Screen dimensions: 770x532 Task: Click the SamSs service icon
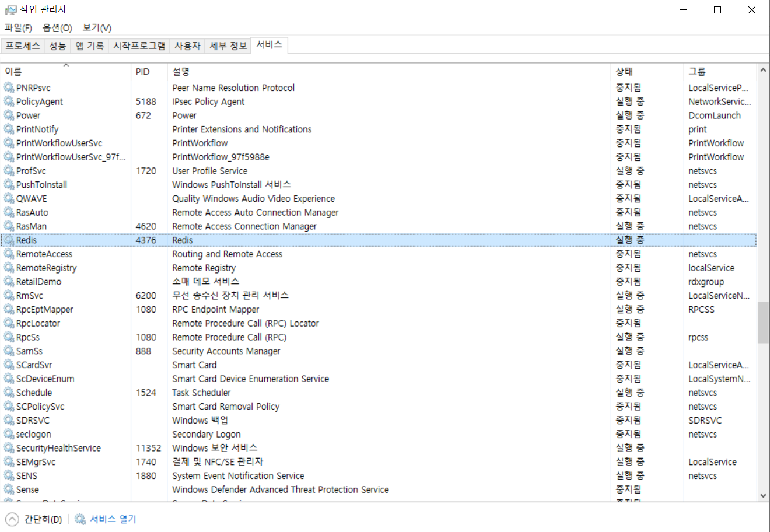9,351
